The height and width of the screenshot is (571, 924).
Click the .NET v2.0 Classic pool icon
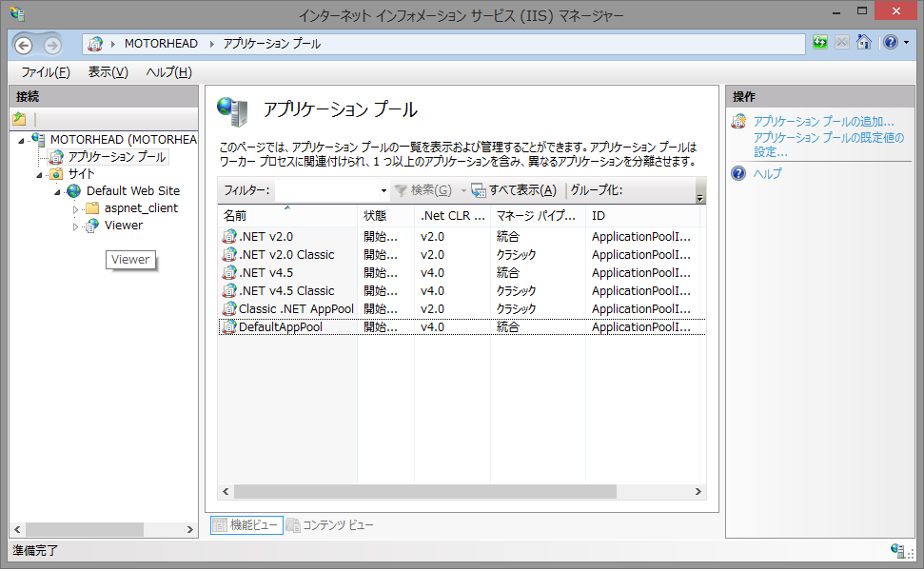click(228, 255)
